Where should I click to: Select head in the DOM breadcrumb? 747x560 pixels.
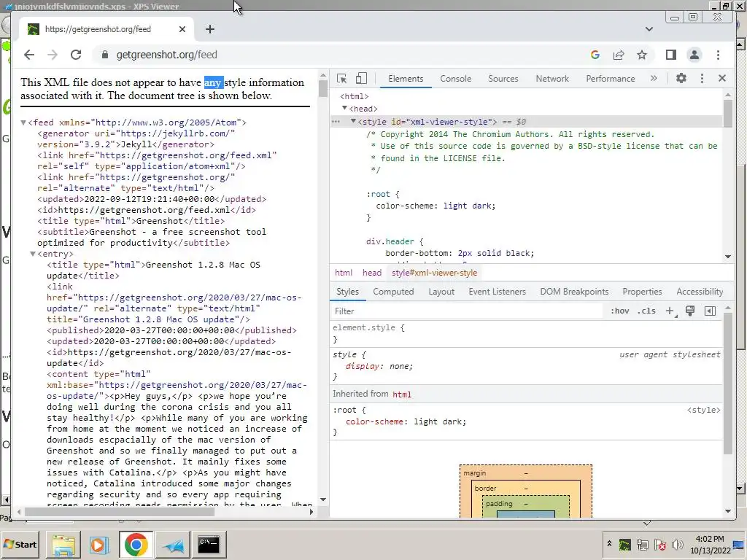pyautogui.click(x=372, y=273)
